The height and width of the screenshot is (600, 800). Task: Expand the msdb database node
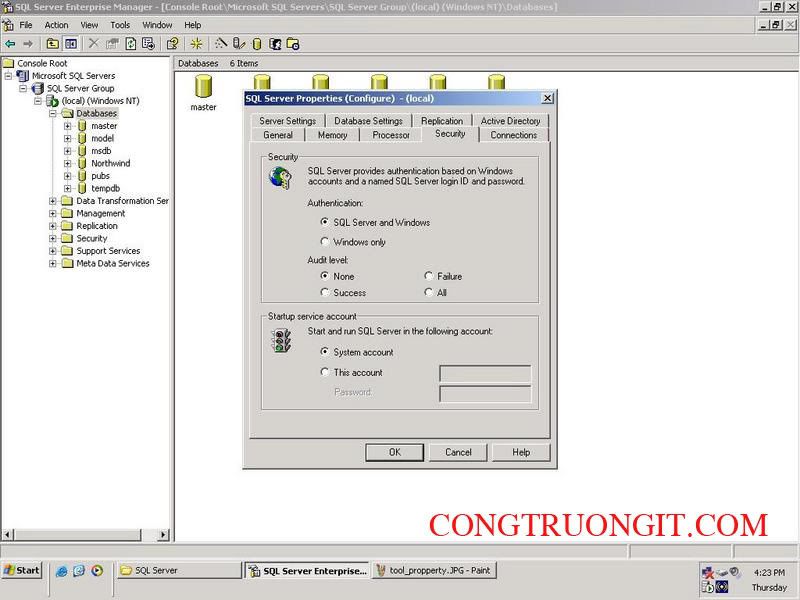click(x=67, y=151)
